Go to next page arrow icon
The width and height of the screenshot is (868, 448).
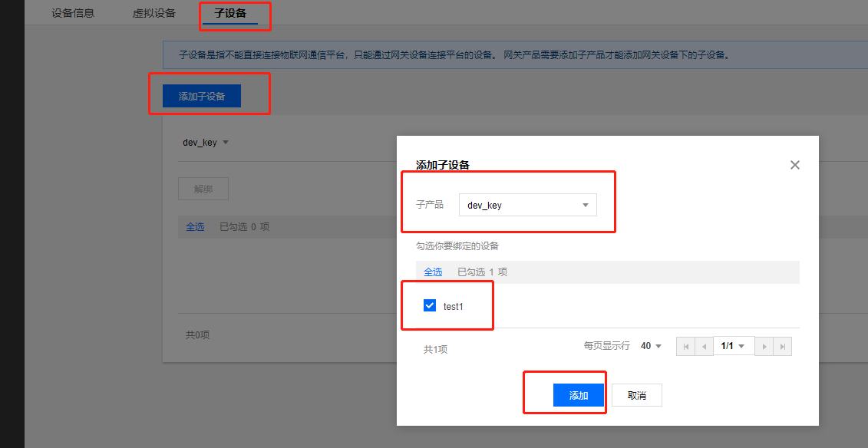coord(764,346)
